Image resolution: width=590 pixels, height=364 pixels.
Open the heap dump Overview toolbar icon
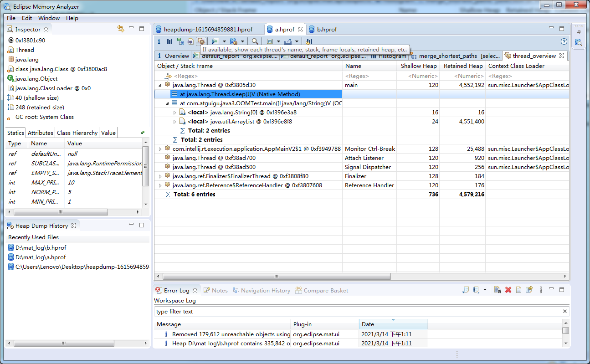159,41
